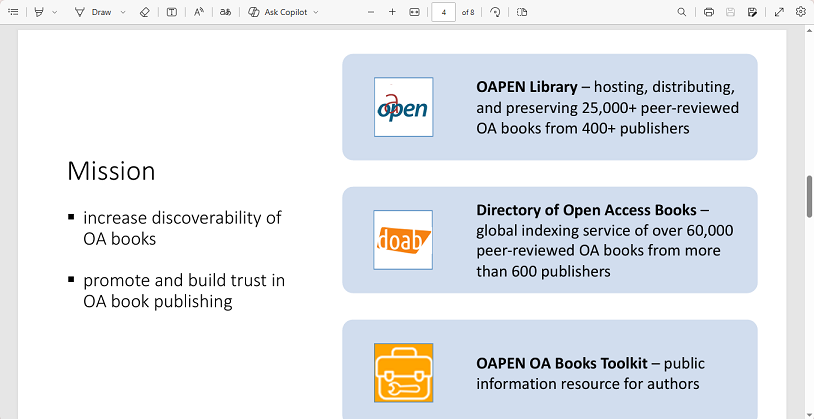Click the vertical scrollbar thumb
814x419 pixels.
(809, 197)
